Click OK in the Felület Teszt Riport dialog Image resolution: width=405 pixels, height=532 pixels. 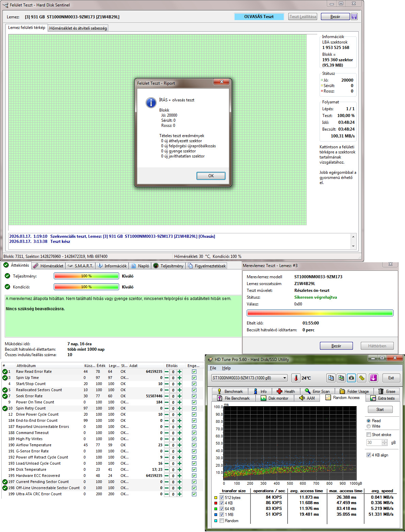(211, 176)
